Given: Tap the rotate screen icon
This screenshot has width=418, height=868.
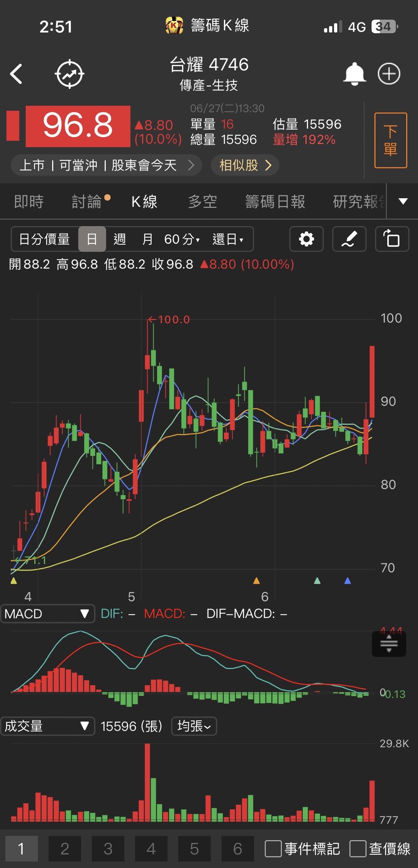Looking at the screenshot, I should tap(392, 239).
